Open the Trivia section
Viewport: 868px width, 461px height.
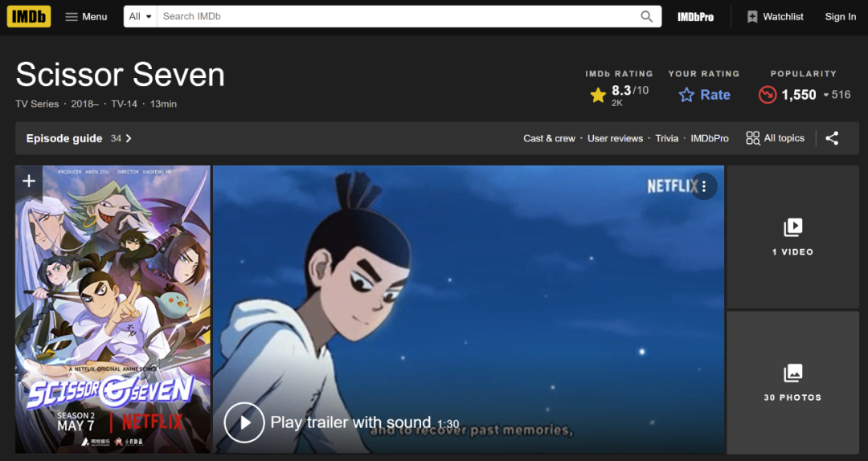pos(666,138)
